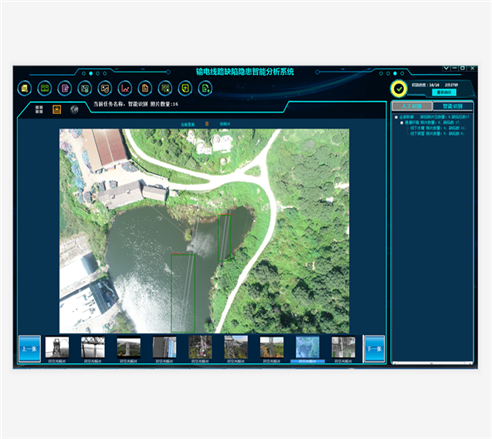
Task: Click the yellow document search toolbar icon
Action: click(25, 88)
